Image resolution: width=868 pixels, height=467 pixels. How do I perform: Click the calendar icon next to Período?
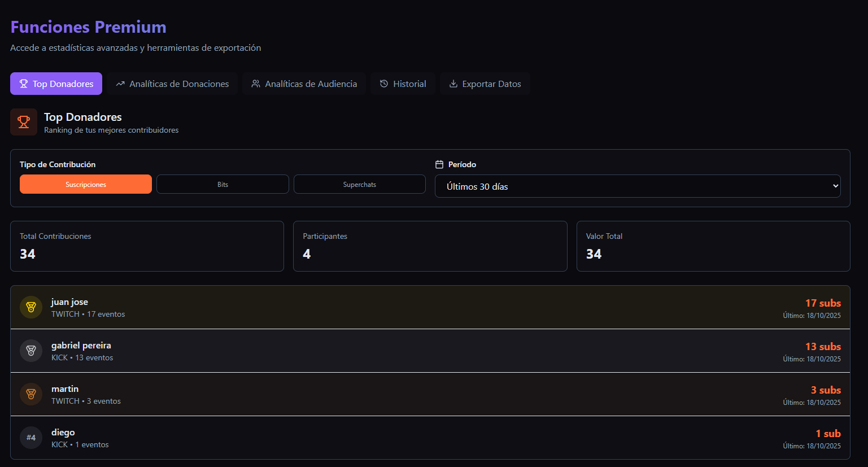click(439, 164)
